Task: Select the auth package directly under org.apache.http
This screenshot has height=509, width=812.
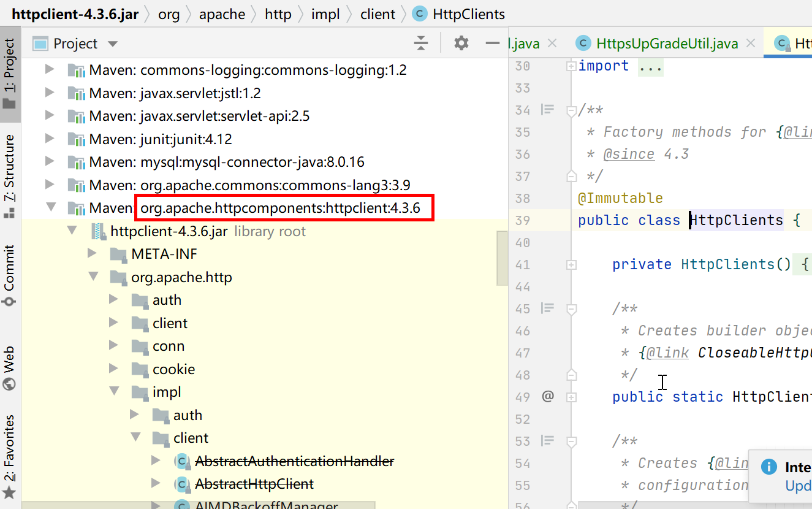Action: (x=167, y=300)
